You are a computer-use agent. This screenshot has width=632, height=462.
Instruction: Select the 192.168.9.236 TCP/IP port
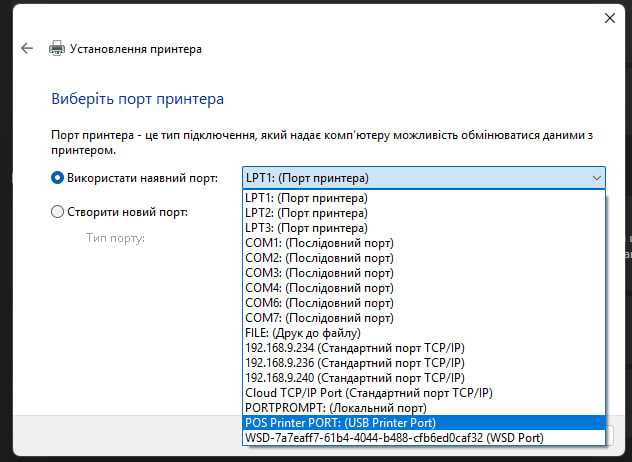354,363
